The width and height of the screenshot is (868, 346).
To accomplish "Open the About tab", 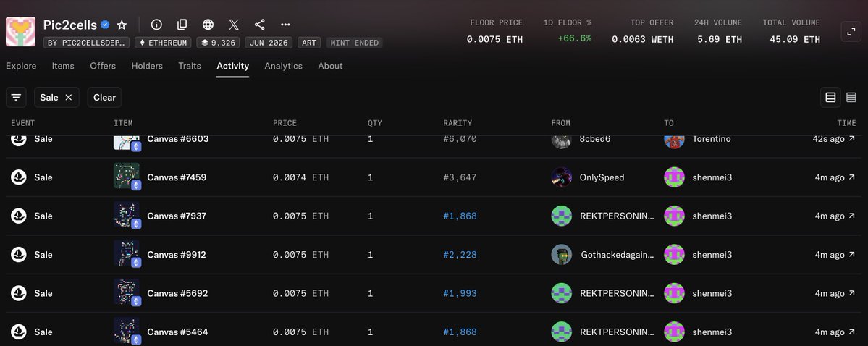I will [330, 66].
